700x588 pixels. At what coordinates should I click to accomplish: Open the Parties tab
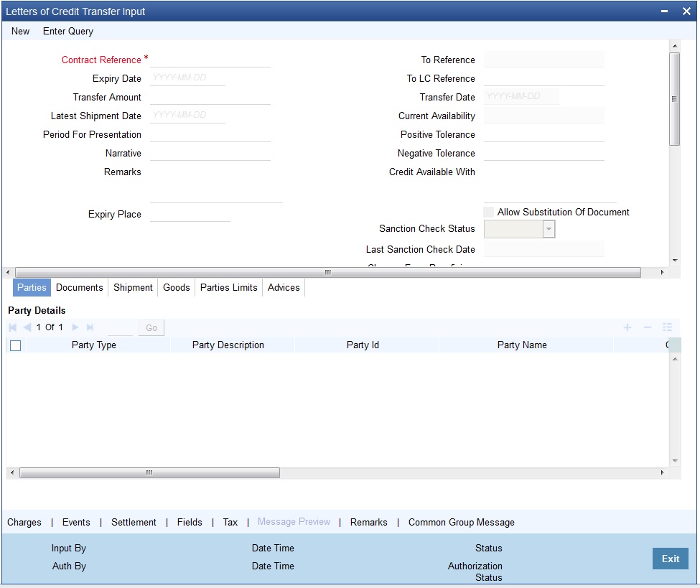32,287
